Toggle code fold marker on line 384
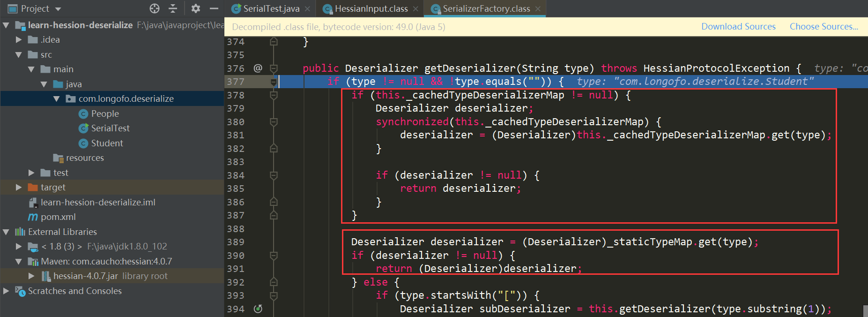This screenshot has height=317, width=868. [x=274, y=176]
